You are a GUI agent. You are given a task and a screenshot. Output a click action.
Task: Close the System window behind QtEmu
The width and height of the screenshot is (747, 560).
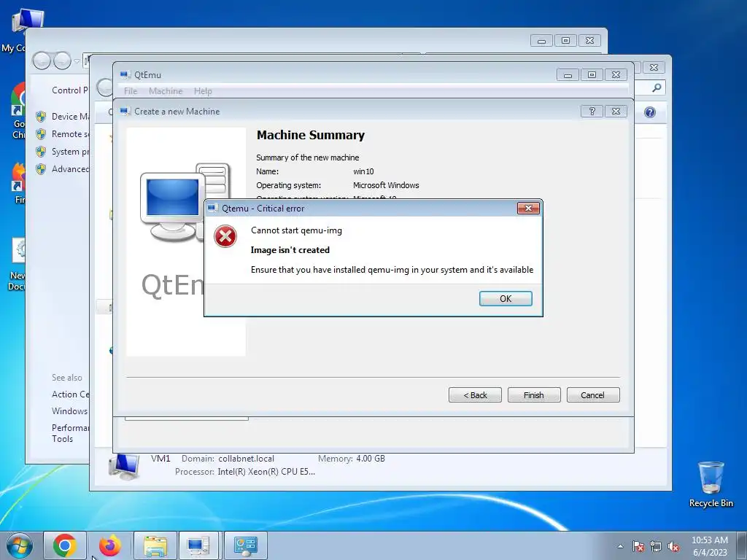(x=654, y=68)
